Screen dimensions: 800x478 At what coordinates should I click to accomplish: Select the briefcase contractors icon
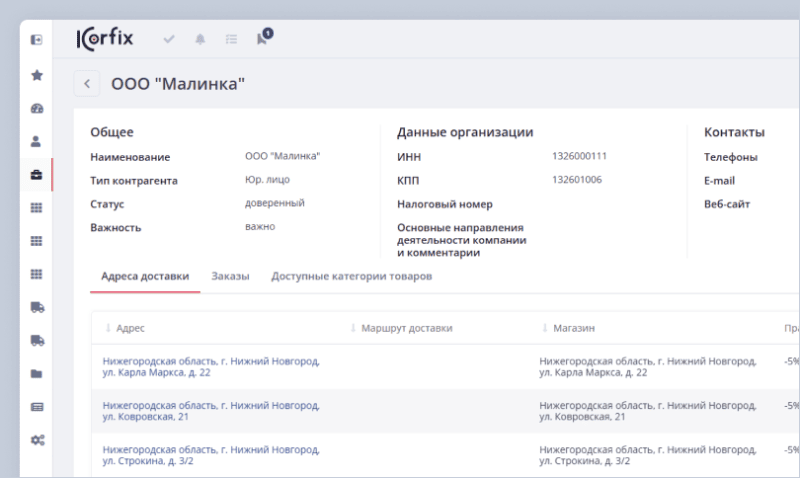pyautogui.click(x=37, y=175)
